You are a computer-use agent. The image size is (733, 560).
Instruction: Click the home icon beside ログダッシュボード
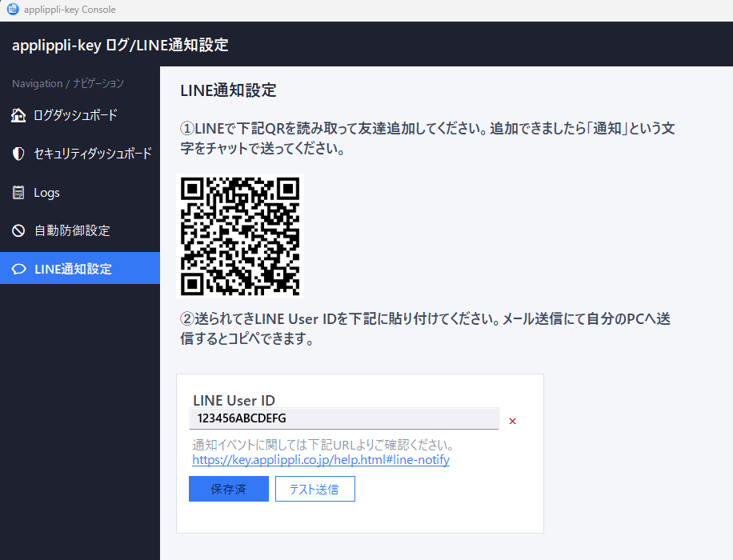coord(18,115)
